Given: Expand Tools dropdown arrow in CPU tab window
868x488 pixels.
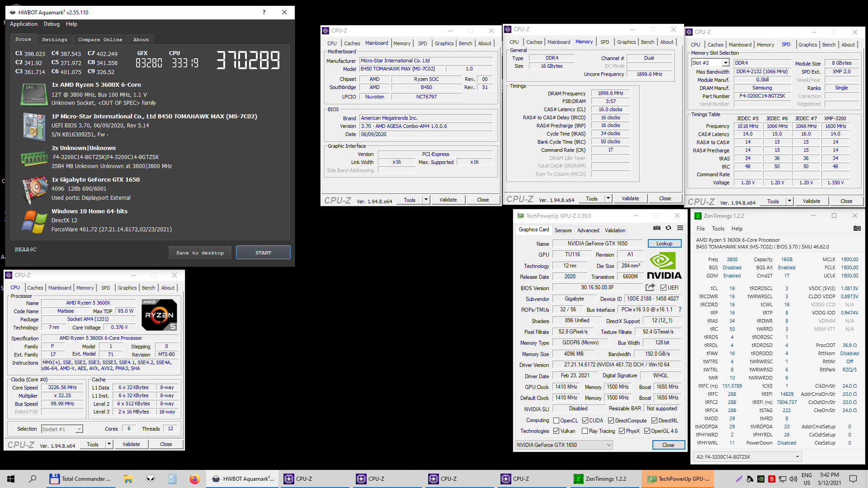Looking at the screenshot, I should click(109, 444).
